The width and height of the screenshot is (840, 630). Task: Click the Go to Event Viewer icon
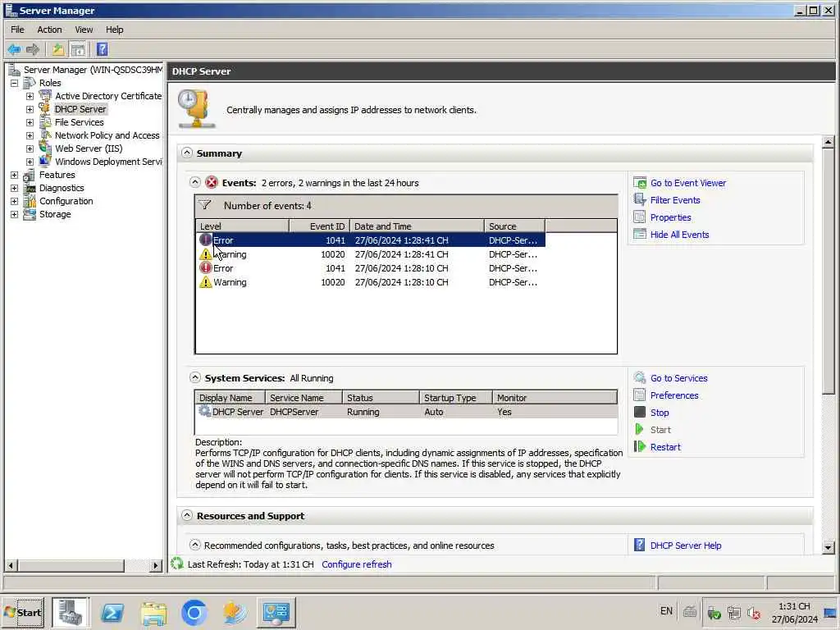(640, 183)
